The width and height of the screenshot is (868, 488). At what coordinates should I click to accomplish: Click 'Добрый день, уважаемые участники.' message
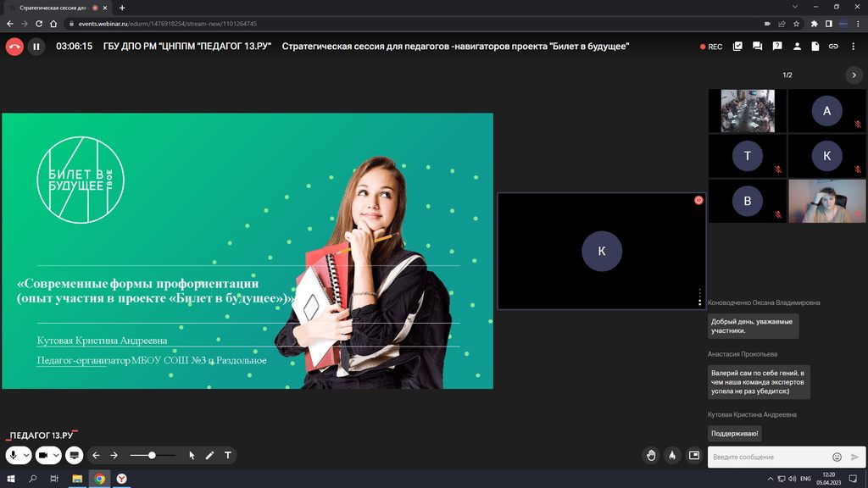(x=753, y=326)
